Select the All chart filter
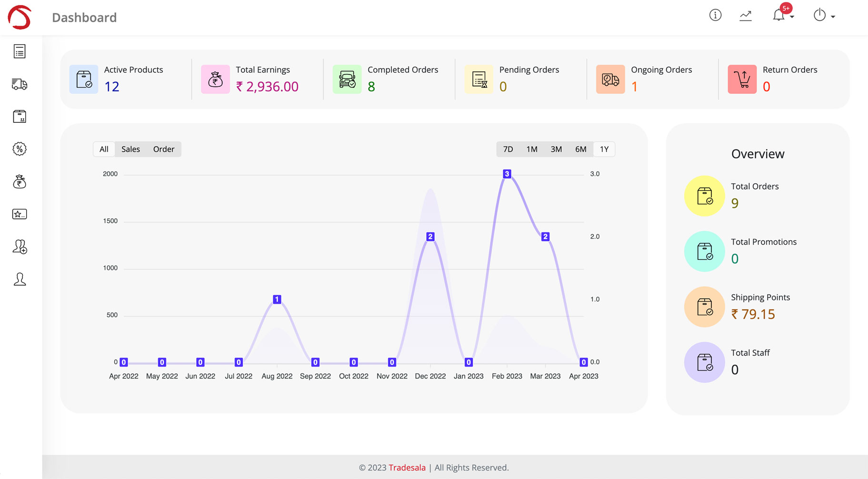The image size is (868, 479). tap(104, 149)
